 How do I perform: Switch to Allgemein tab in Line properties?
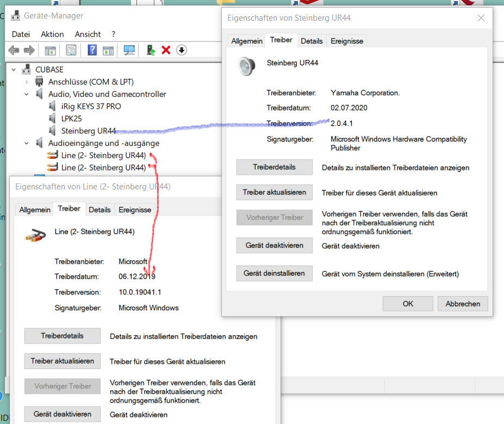tap(34, 210)
